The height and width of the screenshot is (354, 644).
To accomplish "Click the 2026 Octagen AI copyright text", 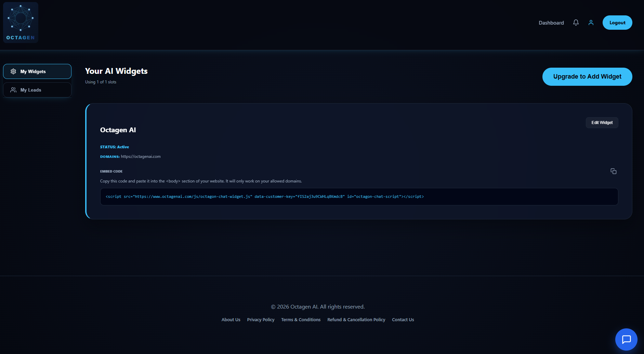I will click(x=318, y=307).
